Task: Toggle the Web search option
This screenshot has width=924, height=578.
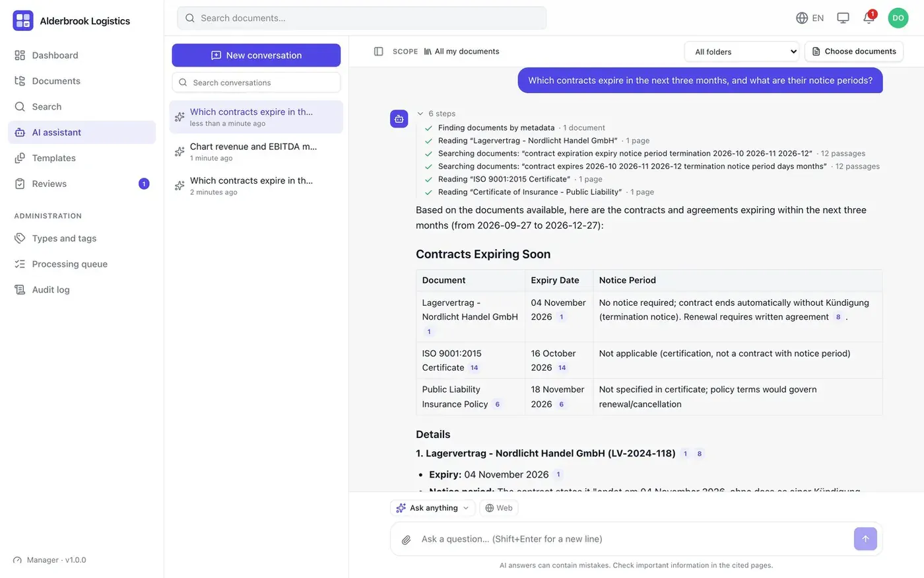Action: pyautogui.click(x=499, y=508)
